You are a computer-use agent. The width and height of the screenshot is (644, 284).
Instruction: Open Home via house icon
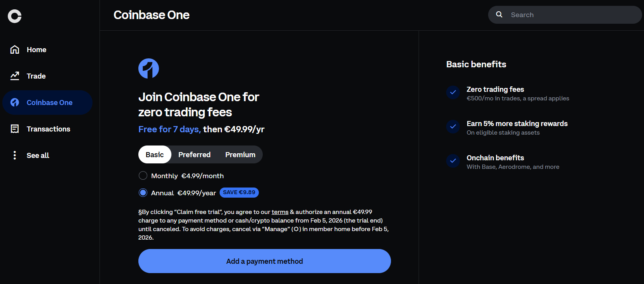[x=15, y=49]
